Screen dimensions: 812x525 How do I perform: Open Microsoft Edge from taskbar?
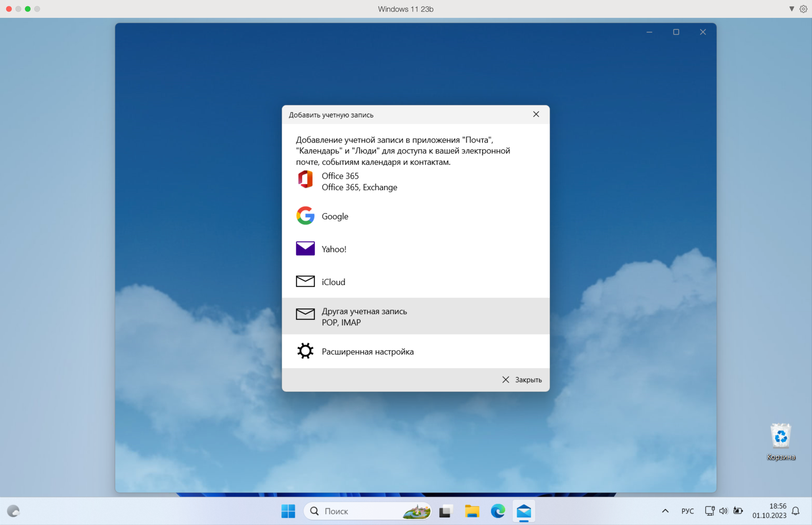[x=498, y=511]
